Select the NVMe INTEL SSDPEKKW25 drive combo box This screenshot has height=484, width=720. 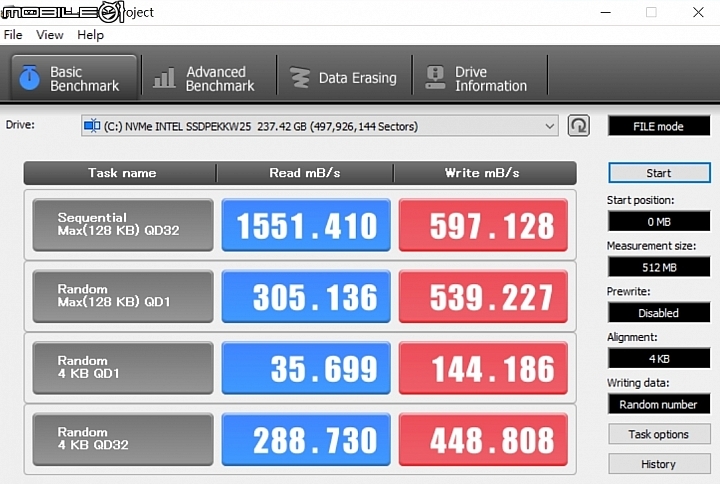(320, 126)
